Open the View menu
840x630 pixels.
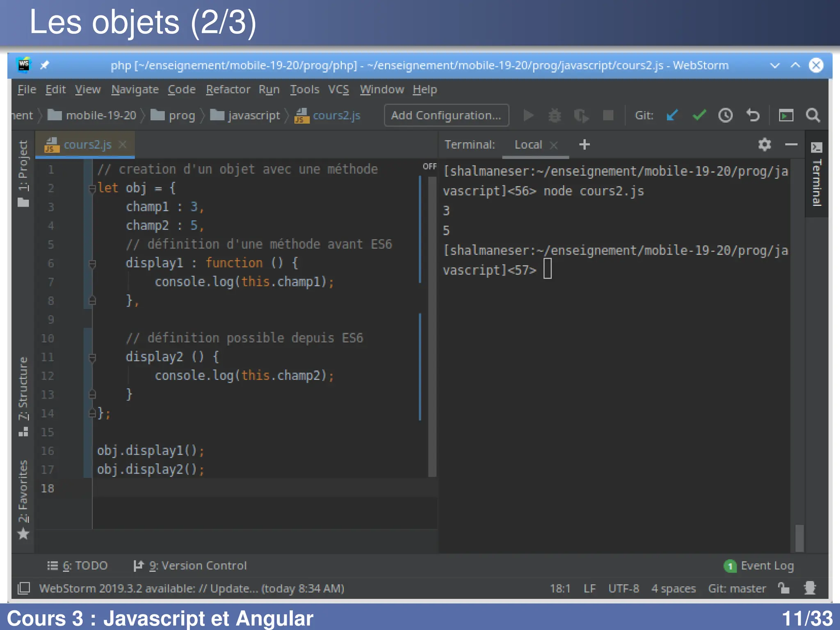(88, 89)
